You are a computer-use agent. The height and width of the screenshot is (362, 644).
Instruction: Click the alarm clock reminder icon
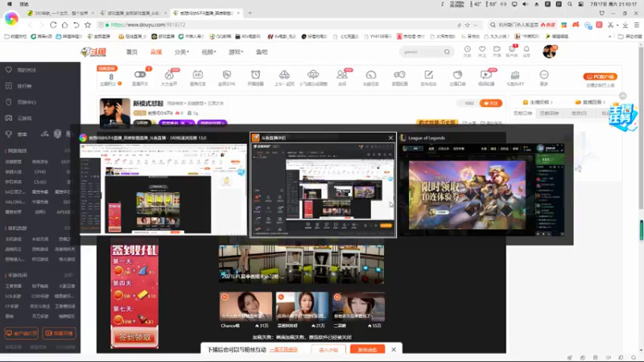(x=255, y=76)
